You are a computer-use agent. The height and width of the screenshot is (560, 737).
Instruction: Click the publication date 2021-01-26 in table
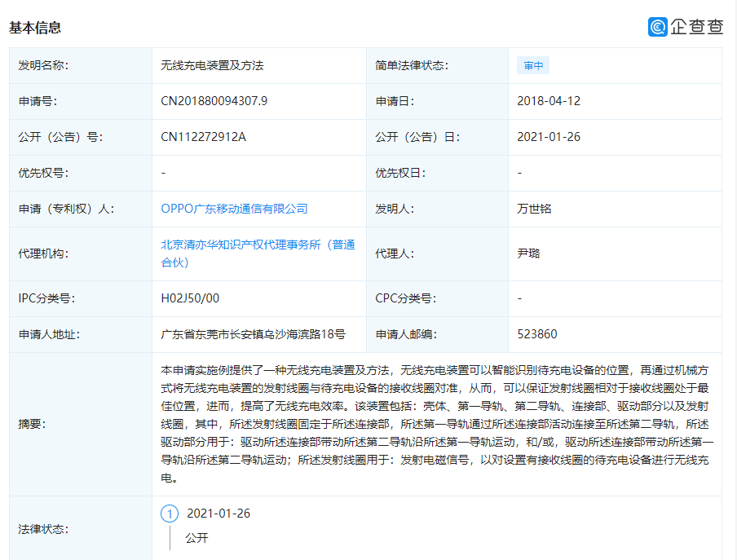(x=549, y=137)
